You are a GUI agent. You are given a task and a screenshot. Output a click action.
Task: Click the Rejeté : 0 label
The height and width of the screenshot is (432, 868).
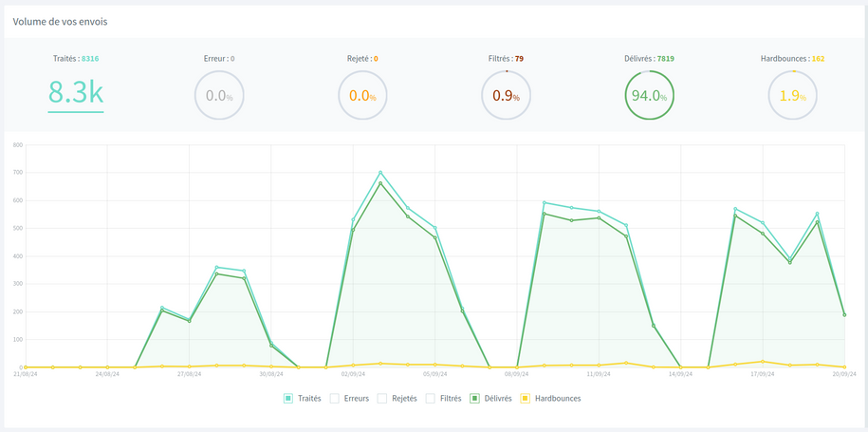(x=362, y=58)
